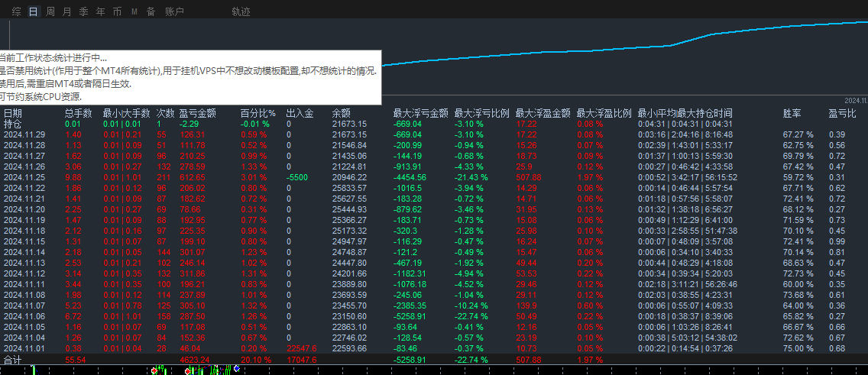Select the 2024.11.19 date row
This screenshot has width=868, height=375.
click(25, 220)
